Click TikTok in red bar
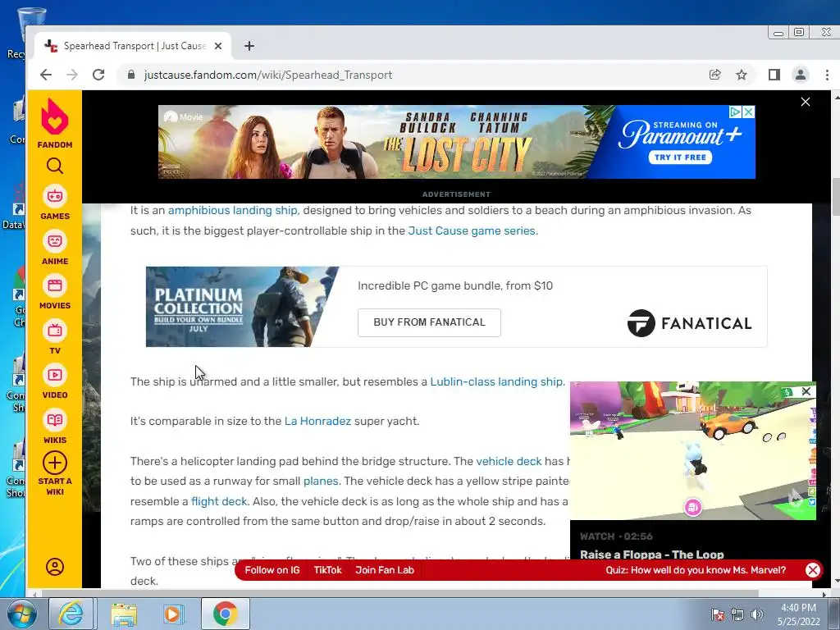Viewport: 840px width, 630px height. click(x=327, y=570)
